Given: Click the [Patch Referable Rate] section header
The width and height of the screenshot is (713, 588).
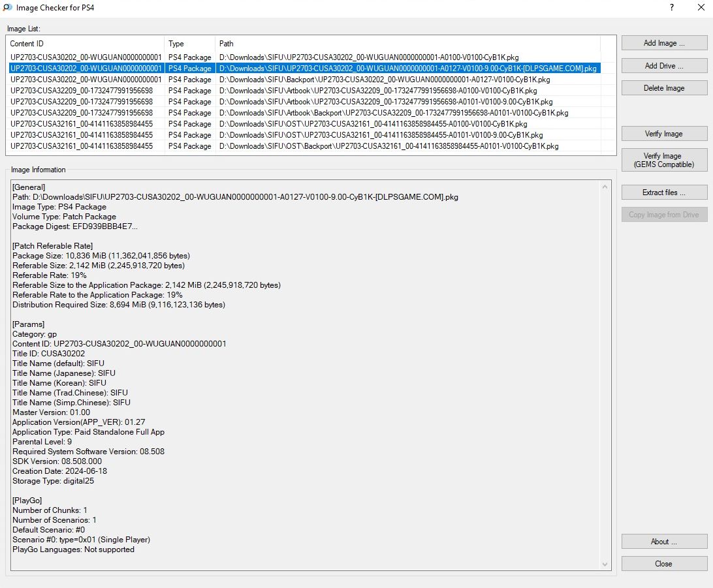Looking at the screenshot, I should point(52,246).
